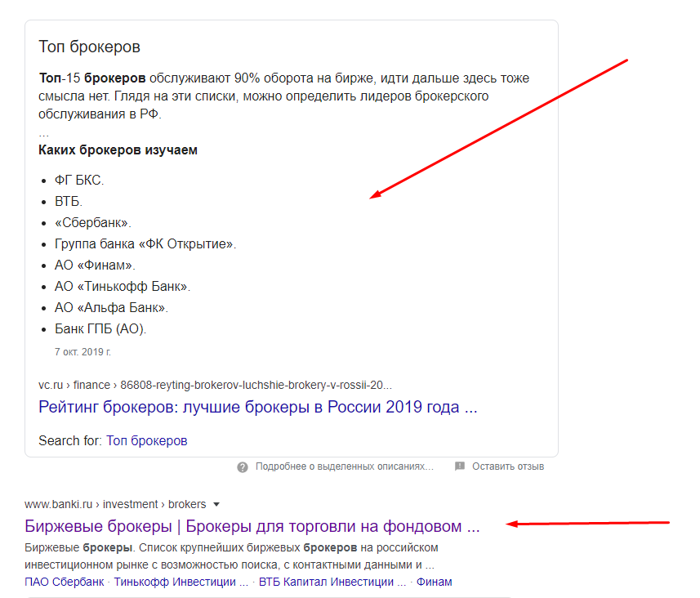This screenshot has width=700, height=598.
Task: Open the Биржевые брокеры banki.ru result
Action: point(251,525)
